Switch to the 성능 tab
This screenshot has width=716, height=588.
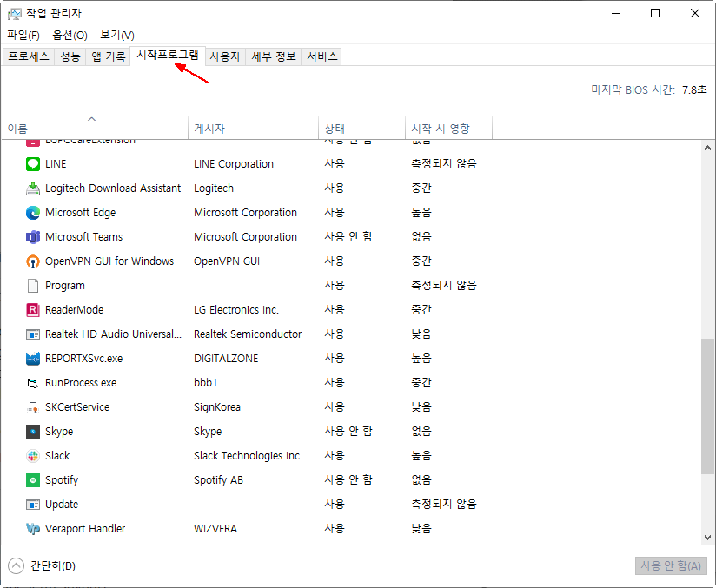(70, 56)
